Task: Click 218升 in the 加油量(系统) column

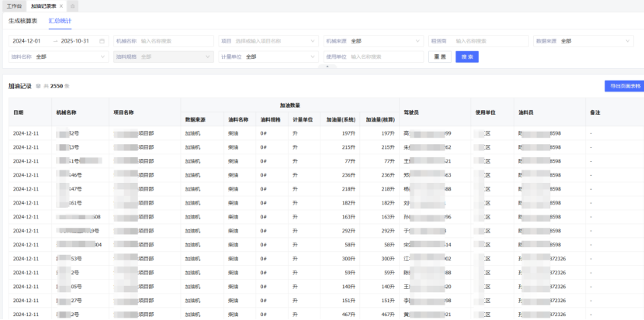Action: (x=349, y=189)
